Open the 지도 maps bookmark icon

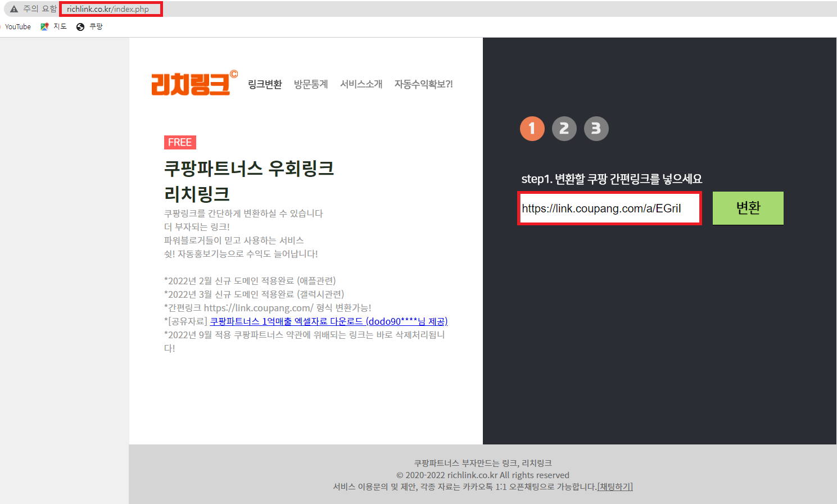point(44,26)
